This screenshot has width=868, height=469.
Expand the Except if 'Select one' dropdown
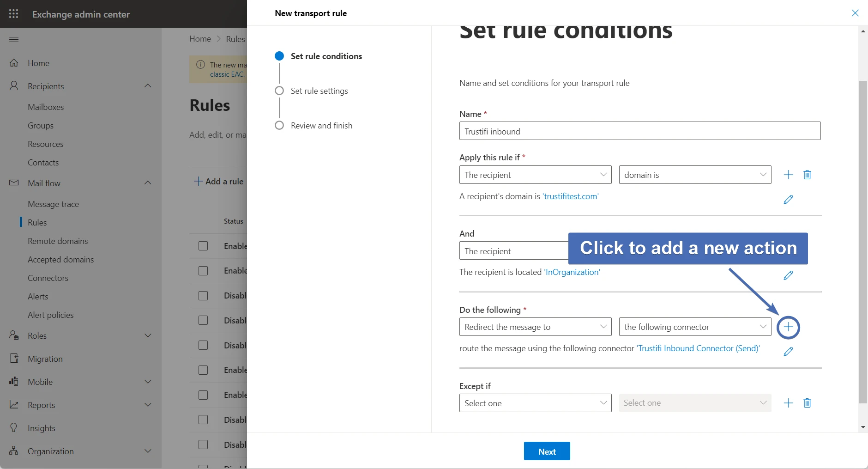click(x=535, y=403)
